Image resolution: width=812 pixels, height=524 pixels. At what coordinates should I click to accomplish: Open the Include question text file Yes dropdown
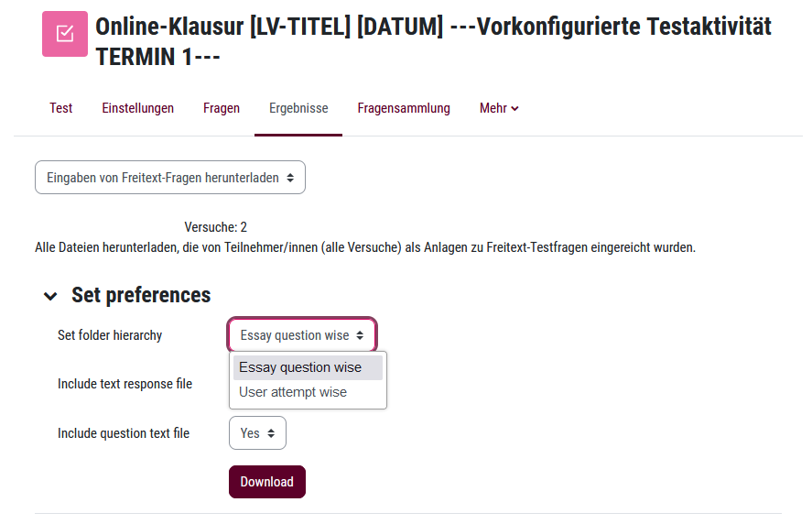pyautogui.click(x=257, y=432)
